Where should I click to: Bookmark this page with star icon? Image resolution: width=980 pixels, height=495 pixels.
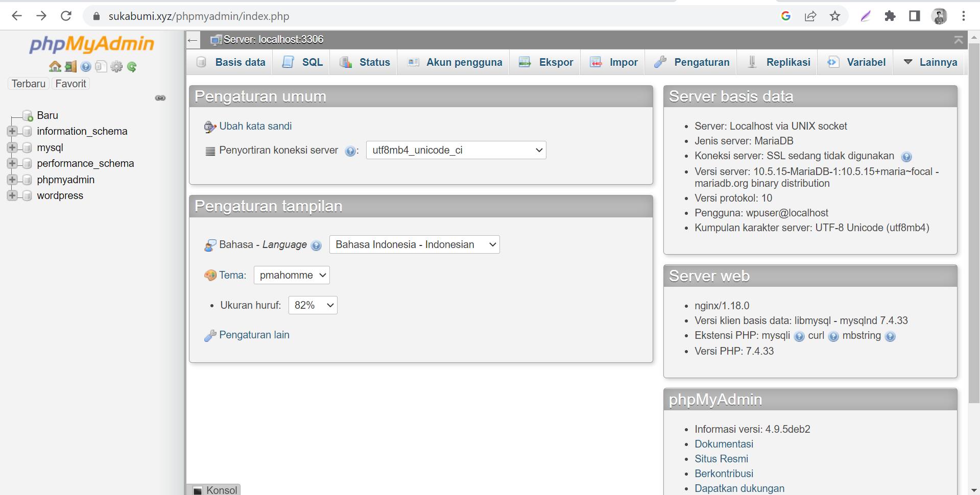(835, 16)
